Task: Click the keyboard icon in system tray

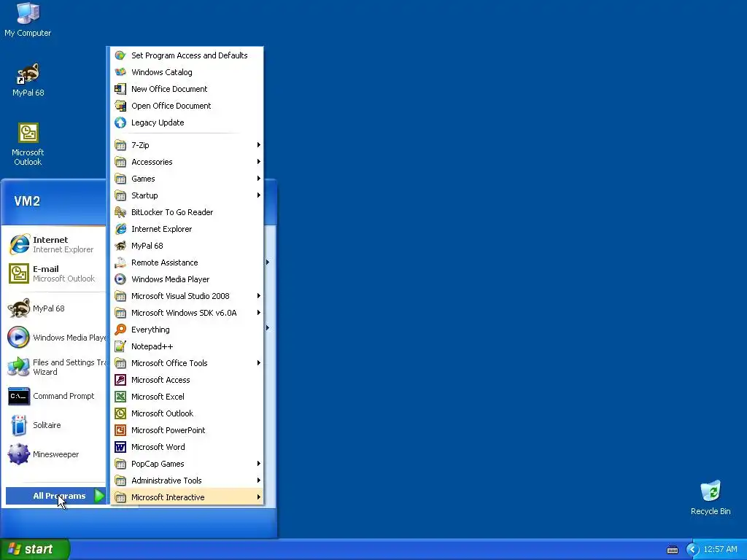Action: pos(672,550)
